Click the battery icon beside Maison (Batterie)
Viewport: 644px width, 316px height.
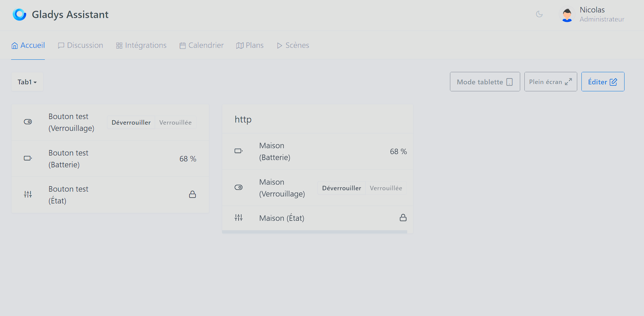pos(239,151)
